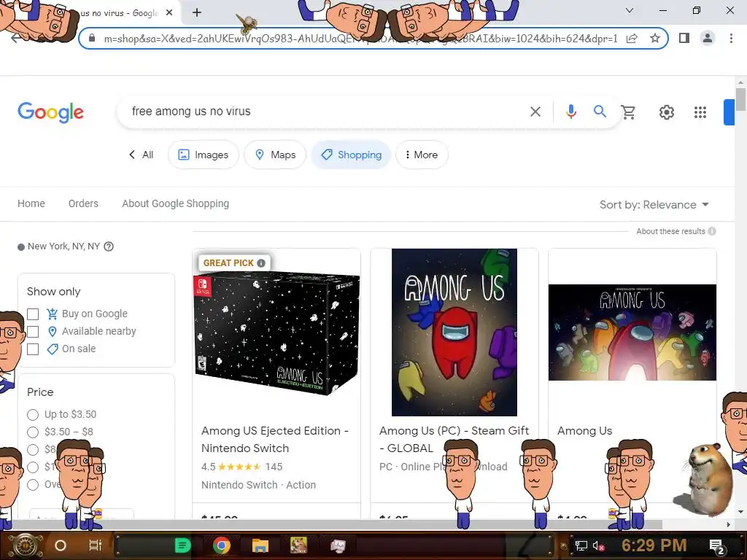Open the Chrome profile avatar icon
This screenshot has height=560, width=747.
coord(708,38)
